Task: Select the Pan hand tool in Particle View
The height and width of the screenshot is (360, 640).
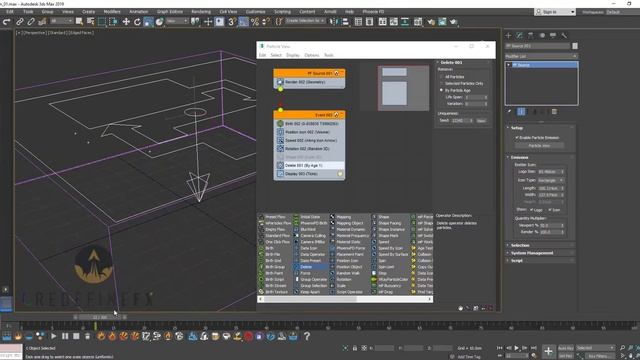Action: click(x=461, y=308)
